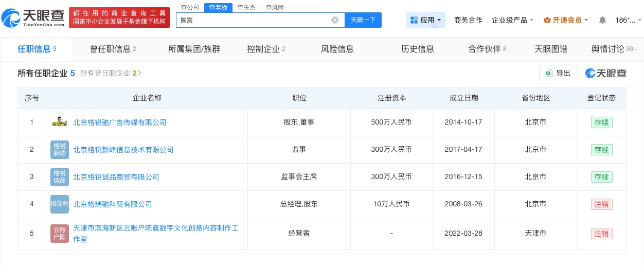The image size is (644, 265).
Task: Switch to the 查风险 search tab
Action: (x=275, y=7)
